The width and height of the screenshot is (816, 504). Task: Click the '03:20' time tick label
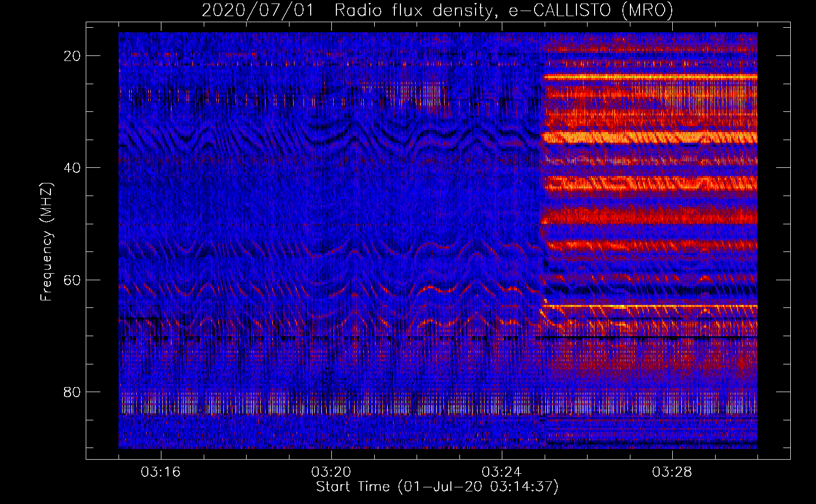coord(331,472)
